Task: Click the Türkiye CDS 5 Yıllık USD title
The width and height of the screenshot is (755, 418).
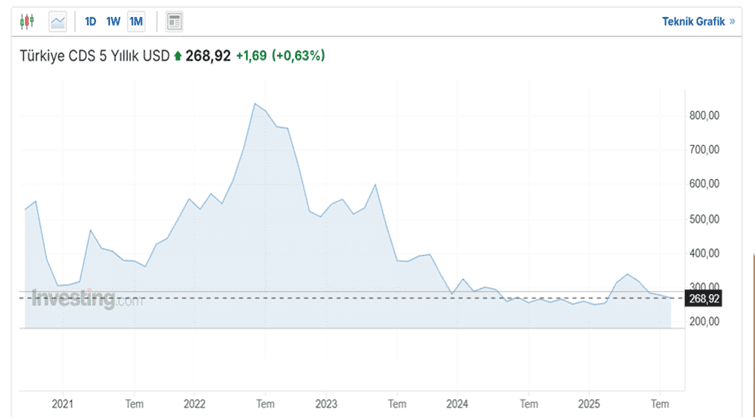Action: point(95,56)
